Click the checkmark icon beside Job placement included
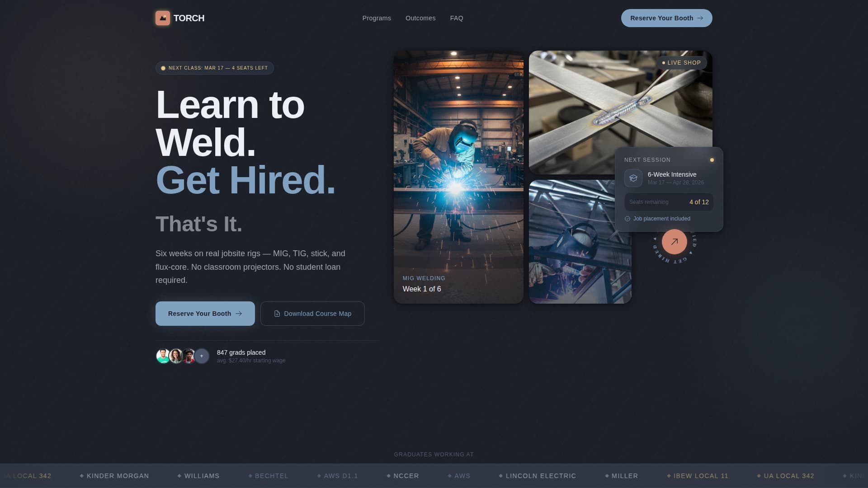The height and width of the screenshot is (488, 868). point(627,219)
